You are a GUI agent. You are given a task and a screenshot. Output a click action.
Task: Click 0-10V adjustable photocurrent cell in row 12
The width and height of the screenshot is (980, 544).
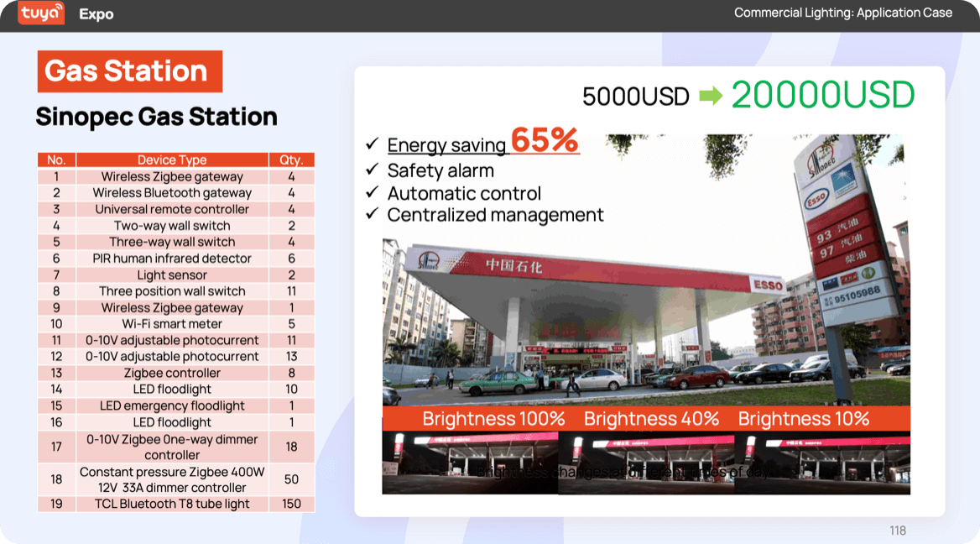pyautogui.click(x=172, y=357)
